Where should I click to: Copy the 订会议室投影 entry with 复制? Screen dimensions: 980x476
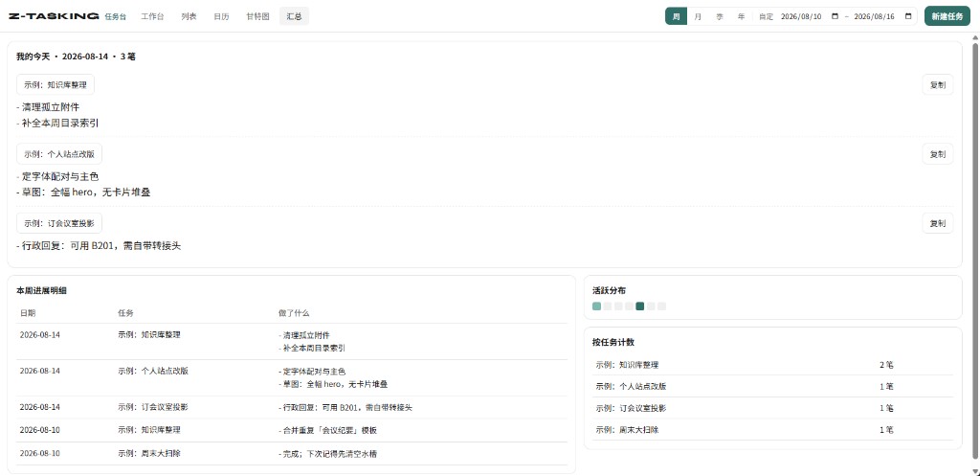pos(938,223)
